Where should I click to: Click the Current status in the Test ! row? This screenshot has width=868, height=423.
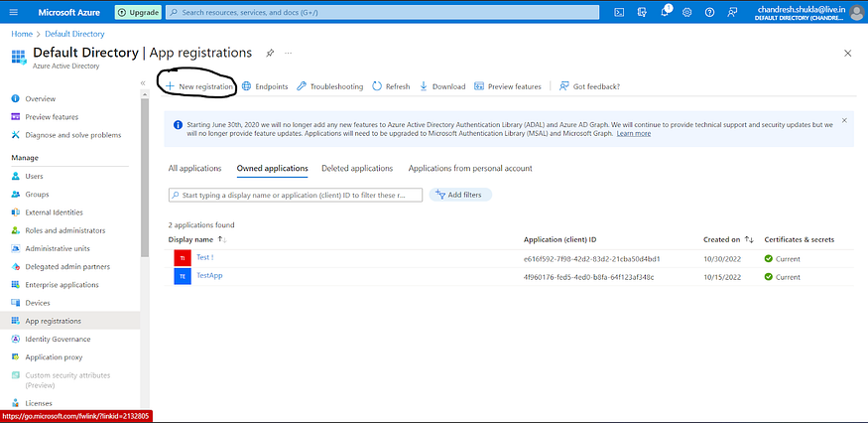point(783,259)
